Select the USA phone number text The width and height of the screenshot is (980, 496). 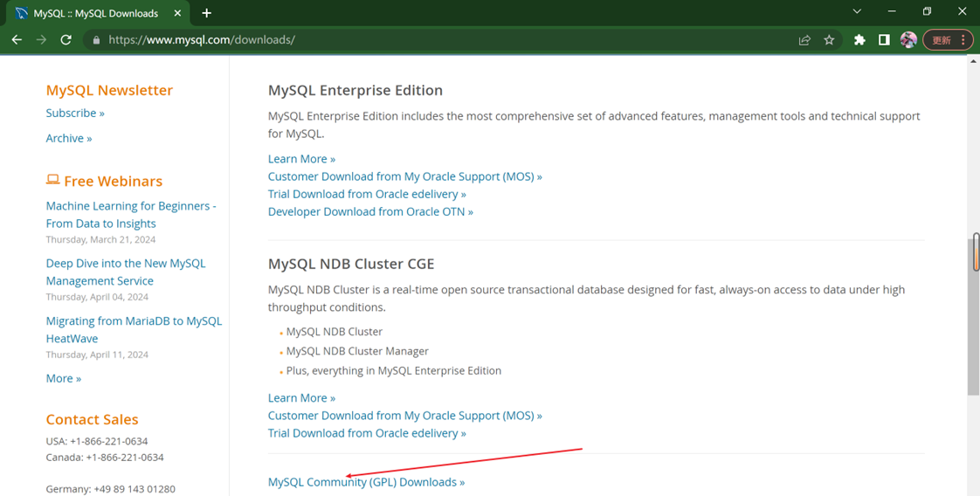point(97,441)
